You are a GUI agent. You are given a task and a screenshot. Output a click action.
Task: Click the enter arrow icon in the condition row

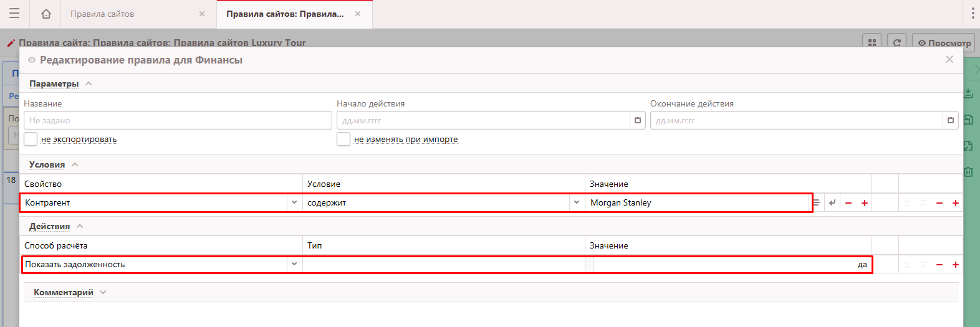[832, 203]
